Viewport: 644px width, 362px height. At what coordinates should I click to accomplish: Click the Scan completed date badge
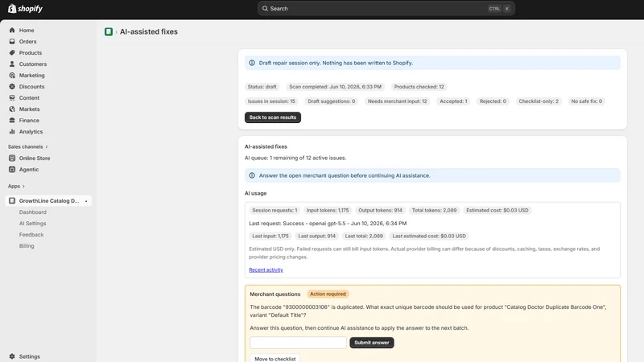[335, 87]
